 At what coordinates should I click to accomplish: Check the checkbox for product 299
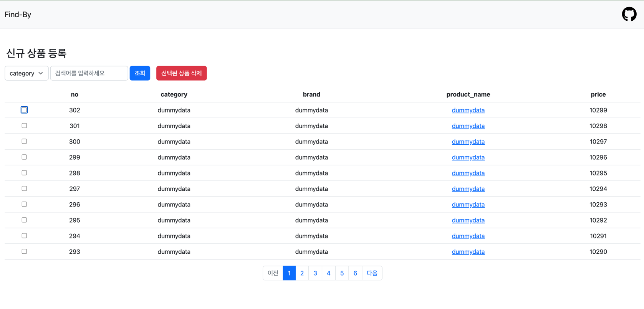point(24,157)
